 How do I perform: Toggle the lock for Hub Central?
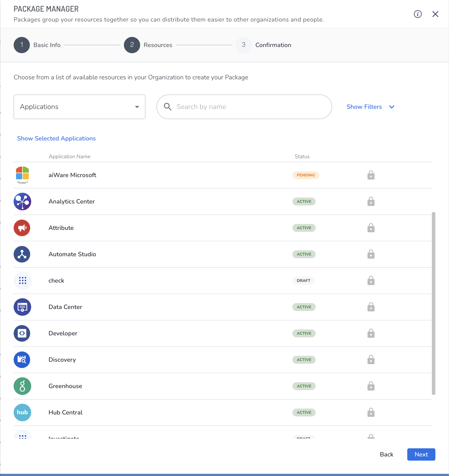coord(371,412)
